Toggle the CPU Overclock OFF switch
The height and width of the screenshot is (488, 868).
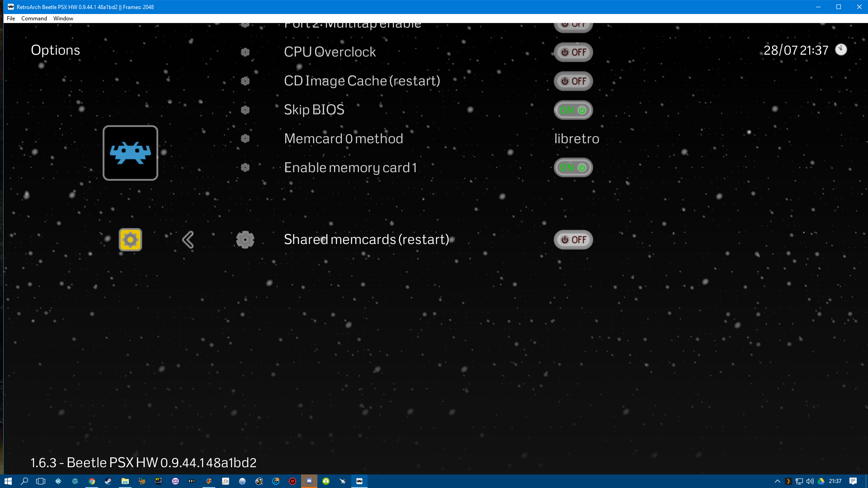(573, 52)
